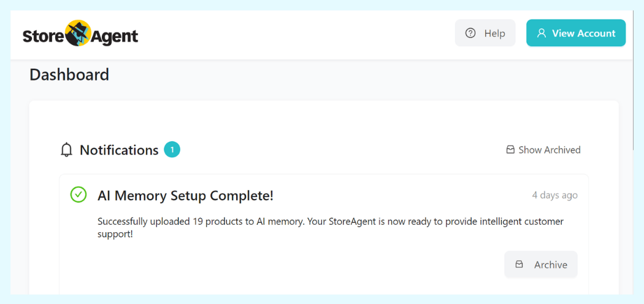
Task: Open the AI Memory Setup Complete notification
Action: coord(185,196)
